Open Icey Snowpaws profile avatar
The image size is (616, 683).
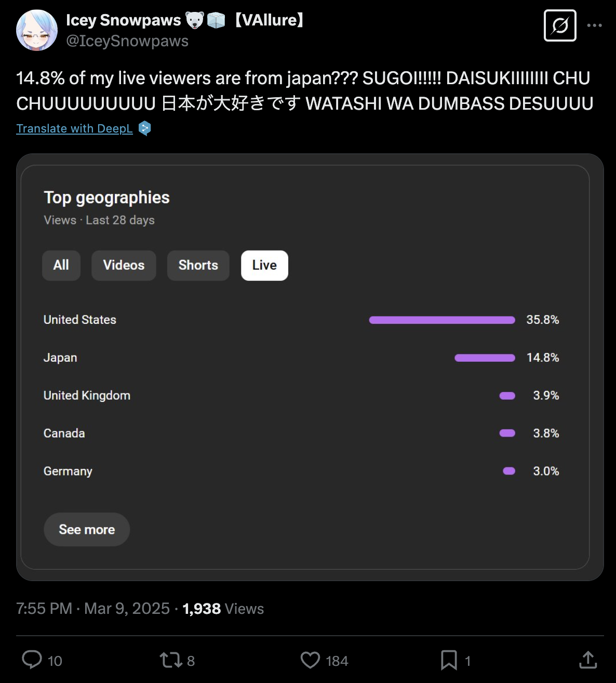(37, 30)
